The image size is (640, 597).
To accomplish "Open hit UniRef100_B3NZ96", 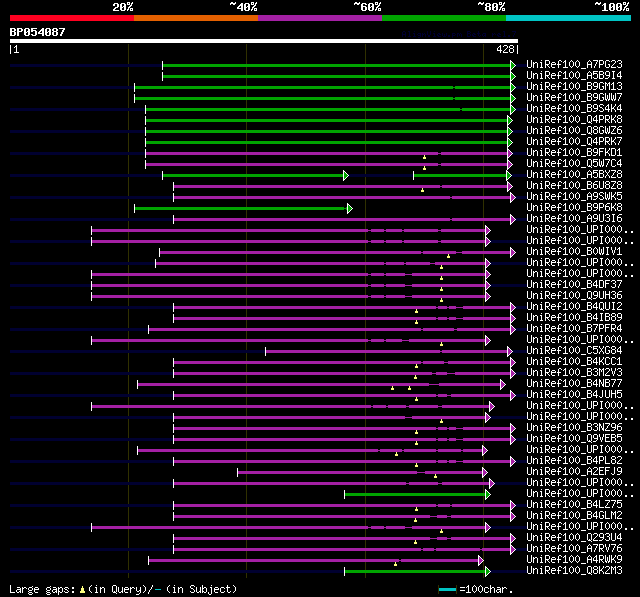I will 574,428.
